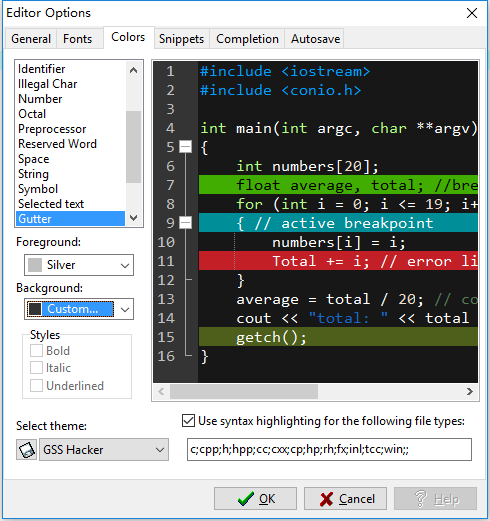Click the numbers[i] = i; line in preview
490x521 pixels.
[x=339, y=242]
